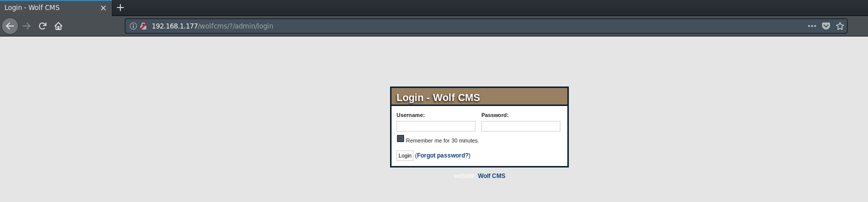Focus the Password input field
Image resolution: width=868 pixels, height=202 pixels.
pos(521,126)
